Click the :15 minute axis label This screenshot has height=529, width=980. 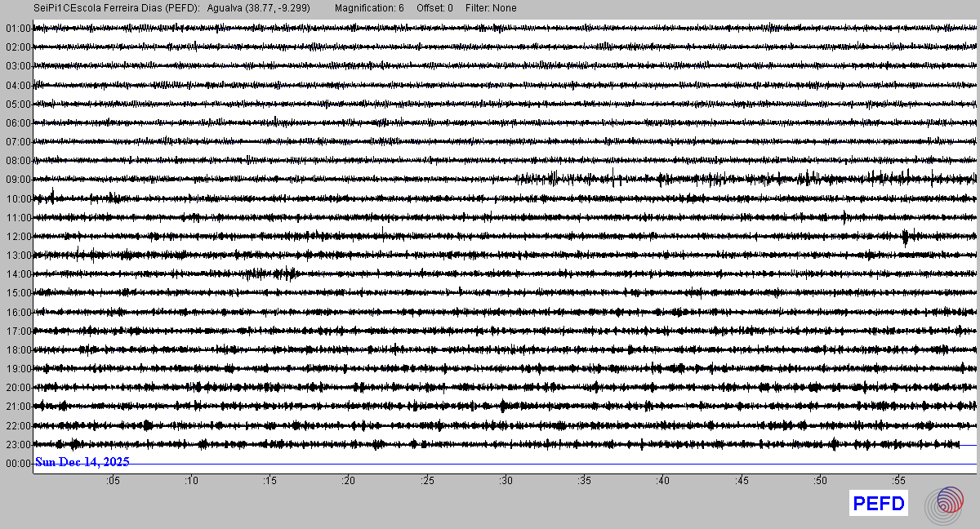269,481
